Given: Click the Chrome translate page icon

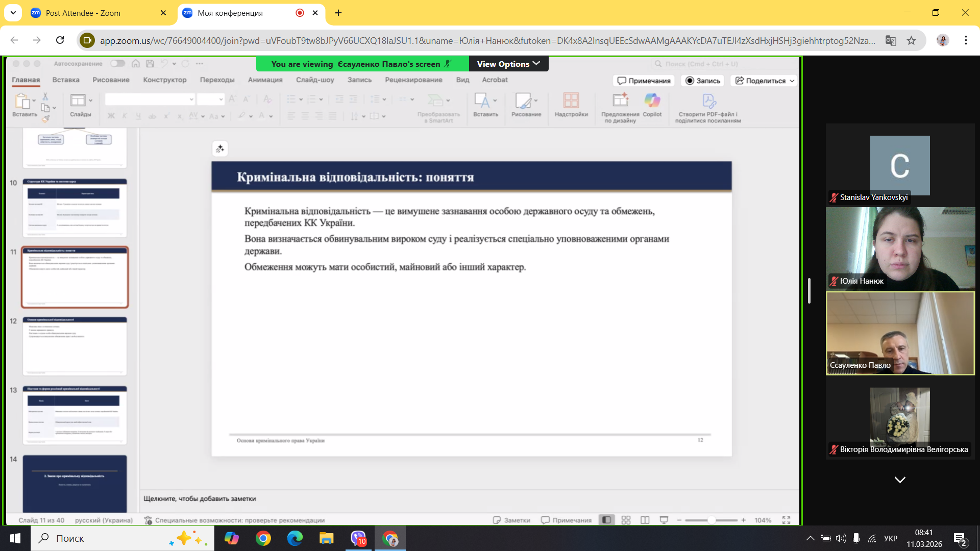Looking at the screenshot, I should coord(891,40).
